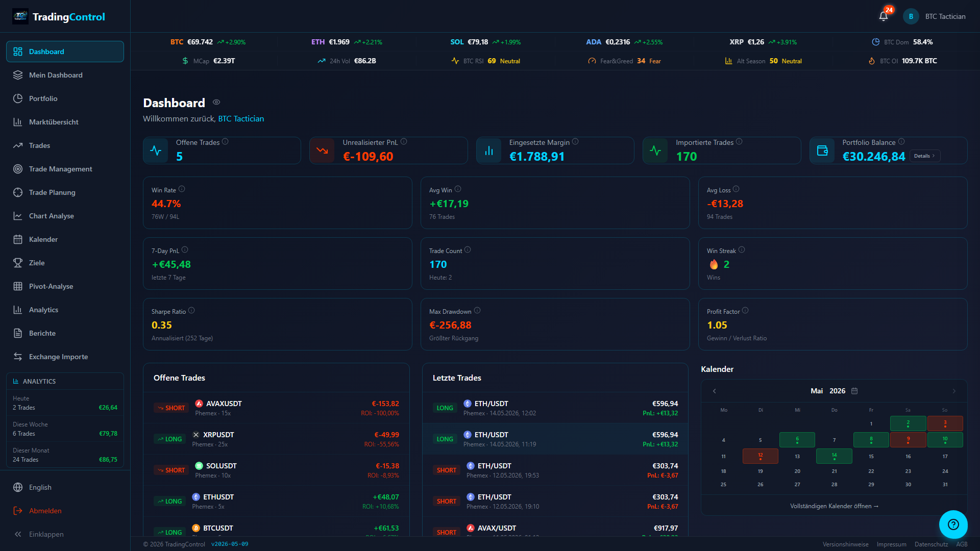Click info icon beside Win Streak
The width and height of the screenshot is (980, 551).
coord(742,250)
